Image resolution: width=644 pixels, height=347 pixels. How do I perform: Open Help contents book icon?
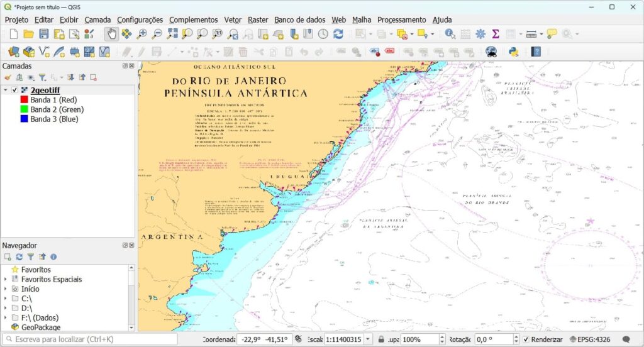(x=536, y=52)
